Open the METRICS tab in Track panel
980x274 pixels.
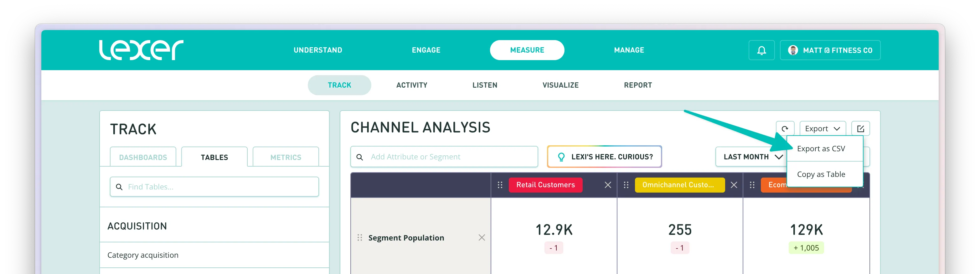click(286, 157)
